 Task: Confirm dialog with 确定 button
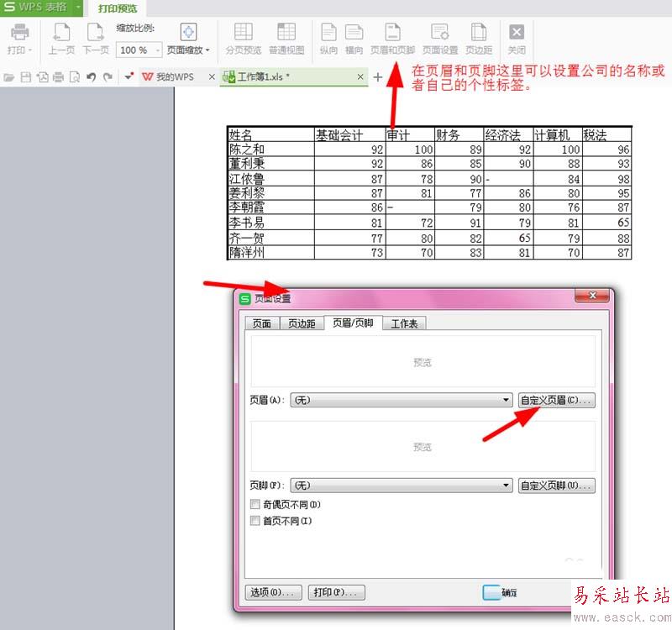pyautogui.click(x=509, y=592)
